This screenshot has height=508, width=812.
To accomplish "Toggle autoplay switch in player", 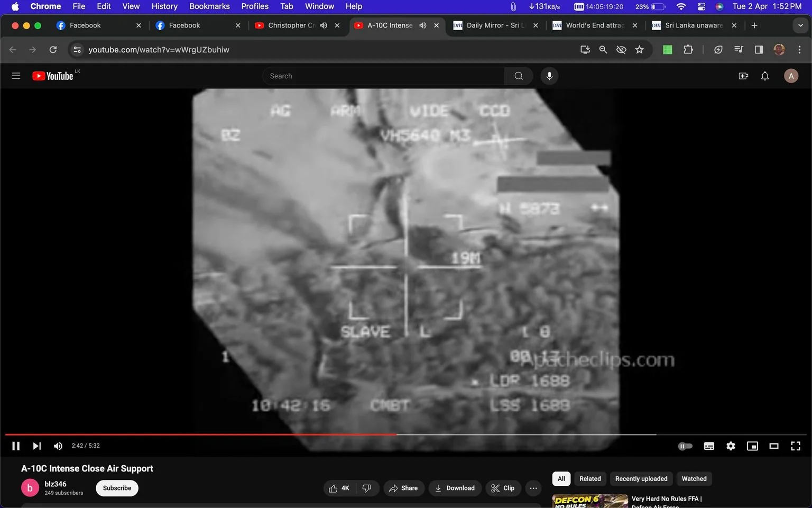I will click(x=685, y=446).
